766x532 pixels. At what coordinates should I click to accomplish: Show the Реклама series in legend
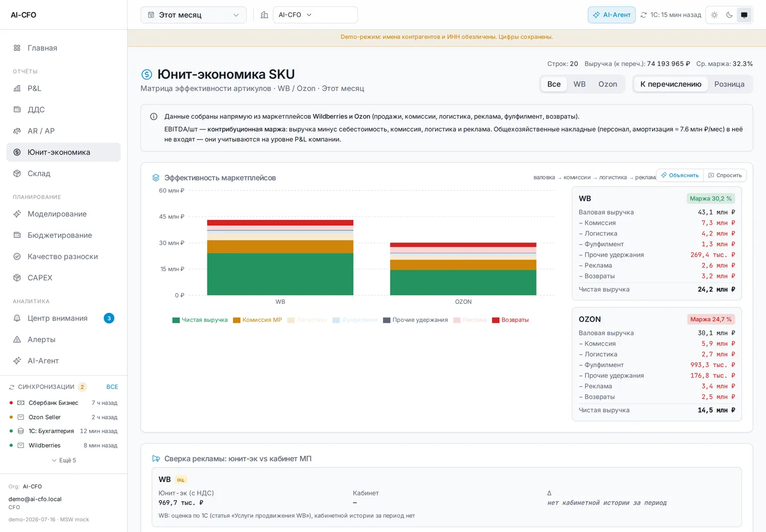pyautogui.click(x=470, y=320)
